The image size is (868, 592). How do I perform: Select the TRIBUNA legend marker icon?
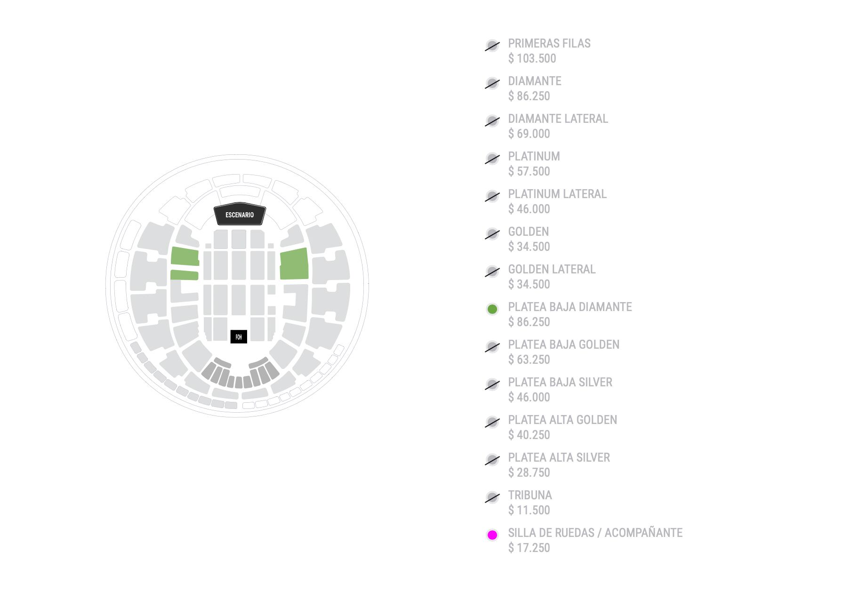492,497
